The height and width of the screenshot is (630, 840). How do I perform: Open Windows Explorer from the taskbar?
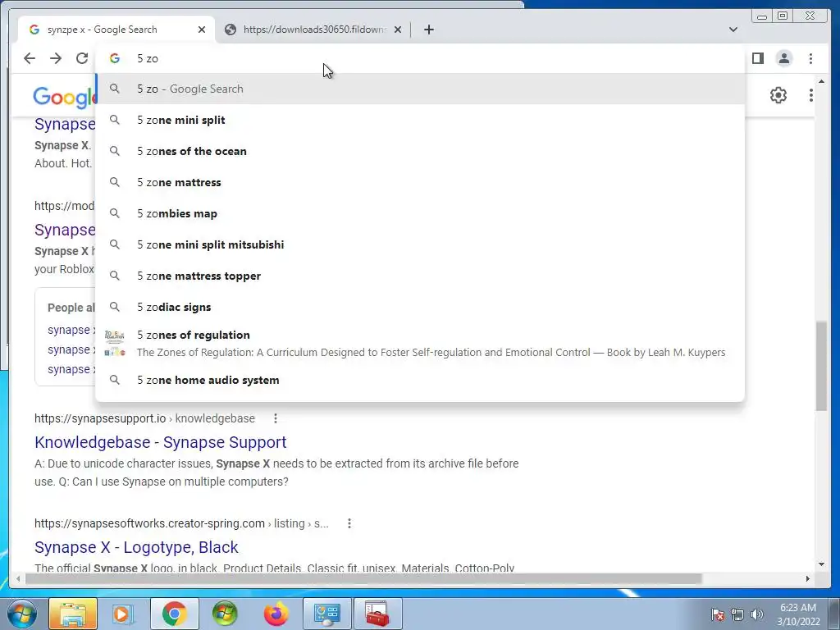click(x=73, y=614)
